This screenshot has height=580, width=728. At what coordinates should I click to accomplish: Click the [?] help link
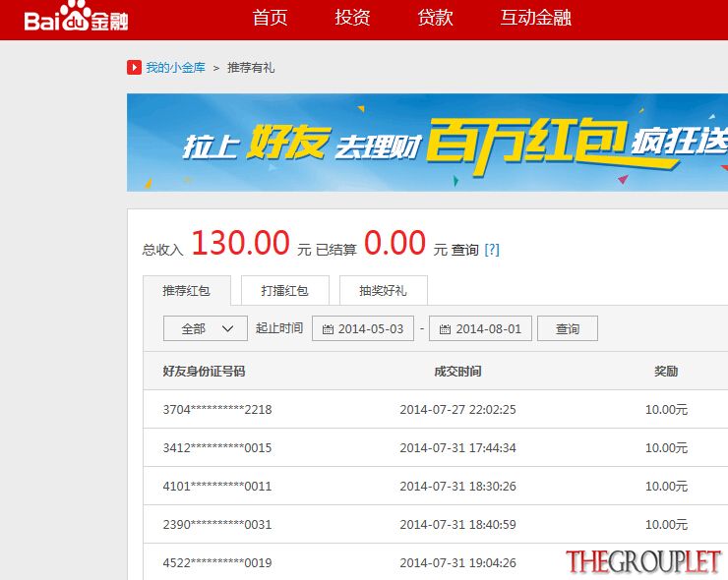[492, 250]
